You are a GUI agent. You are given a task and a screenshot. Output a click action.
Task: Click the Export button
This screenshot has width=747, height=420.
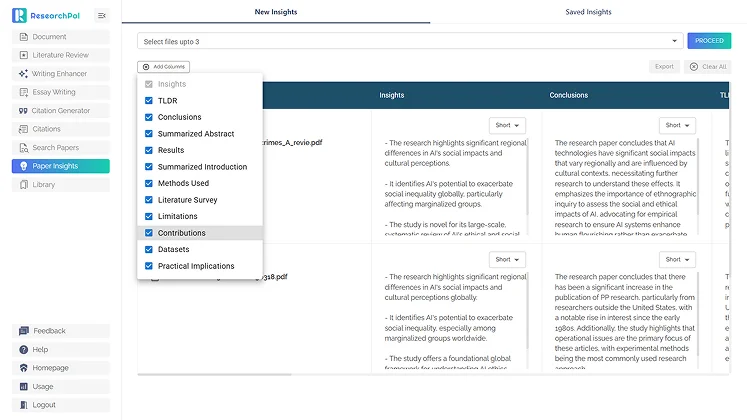[x=664, y=67]
